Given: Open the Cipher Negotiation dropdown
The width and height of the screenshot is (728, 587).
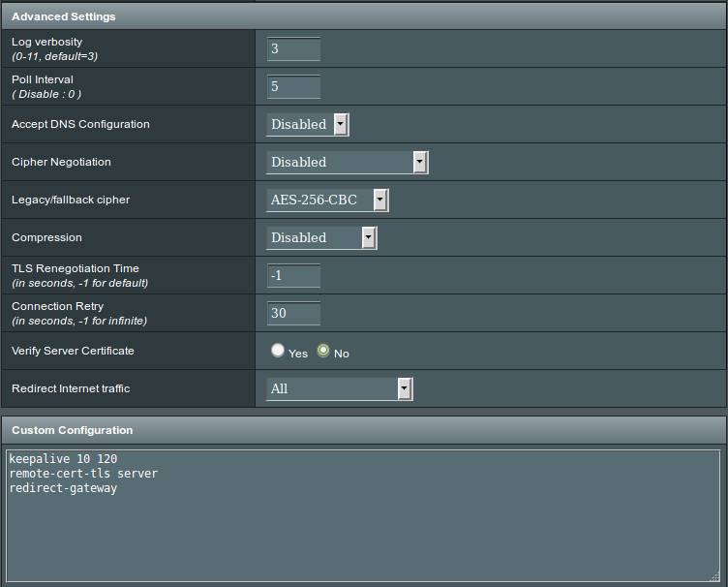Looking at the screenshot, I should pos(347,162).
